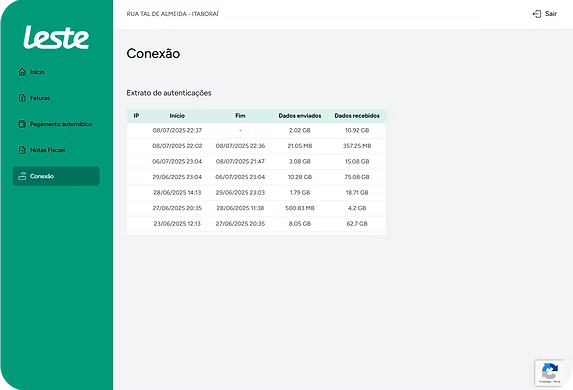Click sent data 10.28 GB
573x390 pixels.
[300, 177]
